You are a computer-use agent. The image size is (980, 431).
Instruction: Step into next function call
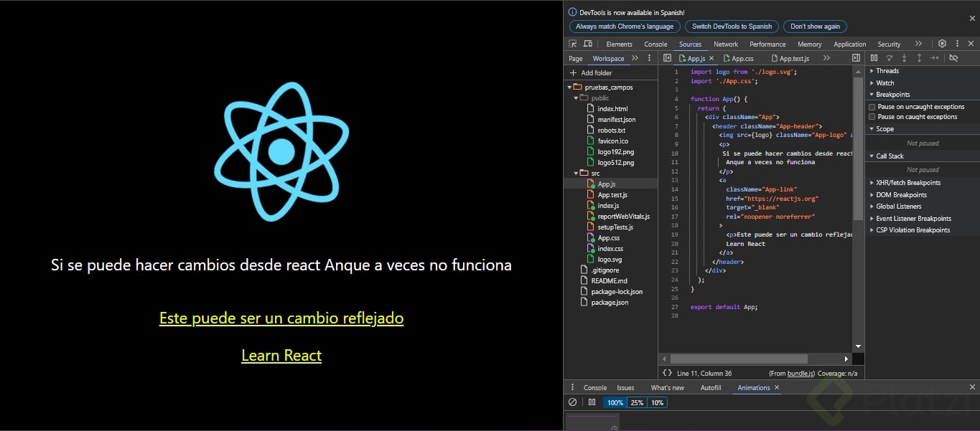pyautogui.click(x=904, y=58)
